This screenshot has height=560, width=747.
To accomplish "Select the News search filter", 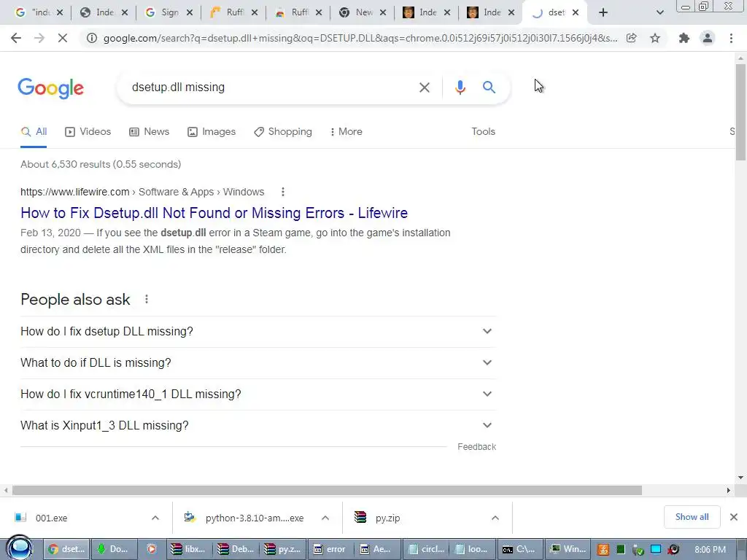I will (149, 132).
